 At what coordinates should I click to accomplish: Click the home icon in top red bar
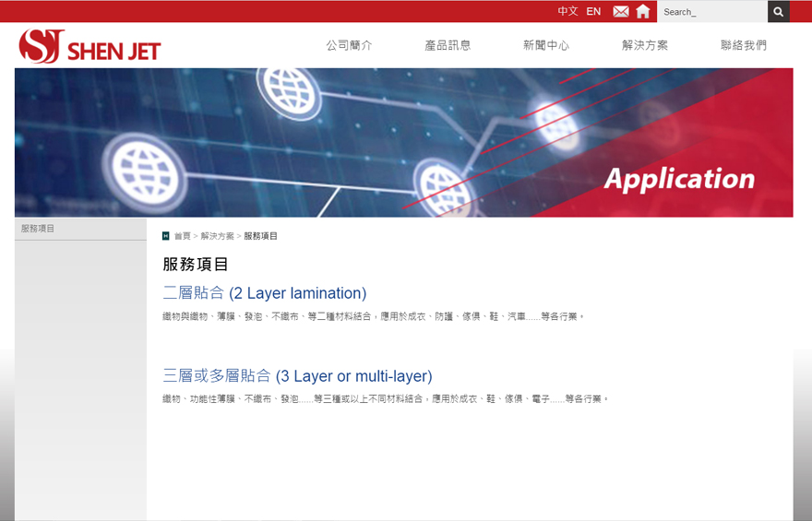click(x=643, y=12)
